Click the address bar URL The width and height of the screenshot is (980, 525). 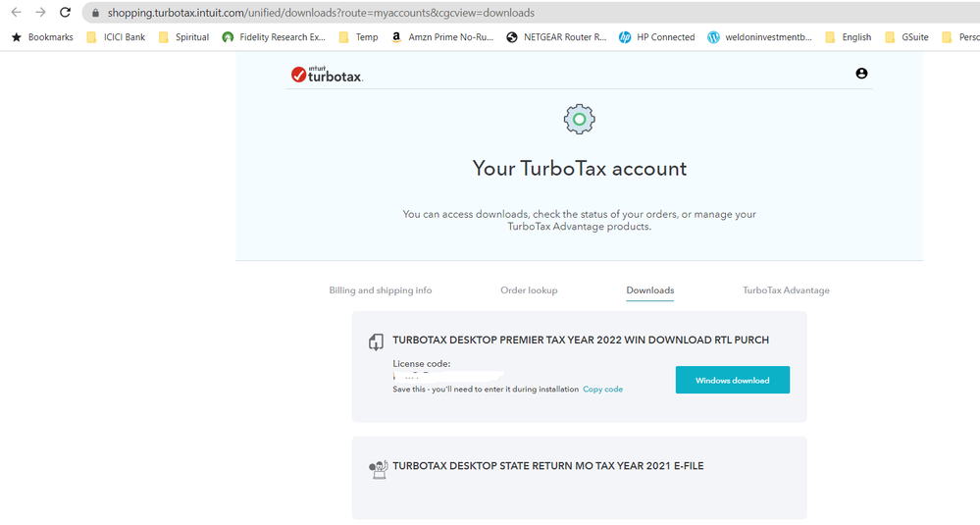321,13
